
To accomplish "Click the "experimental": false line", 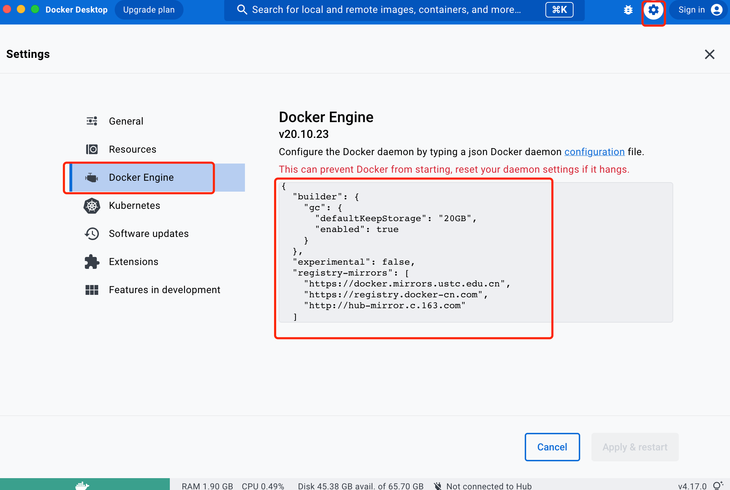I will (x=354, y=262).
